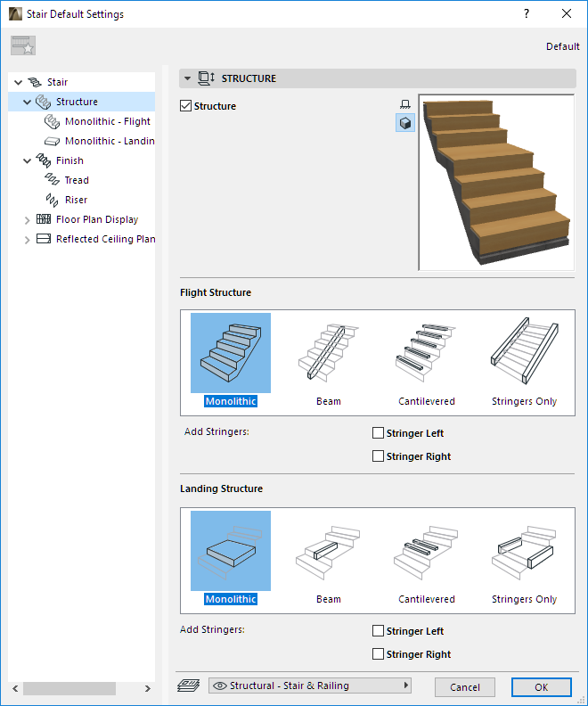This screenshot has height=706, width=588.
Task: Collapse the Finish tree node
Action: tap(27, 160)
